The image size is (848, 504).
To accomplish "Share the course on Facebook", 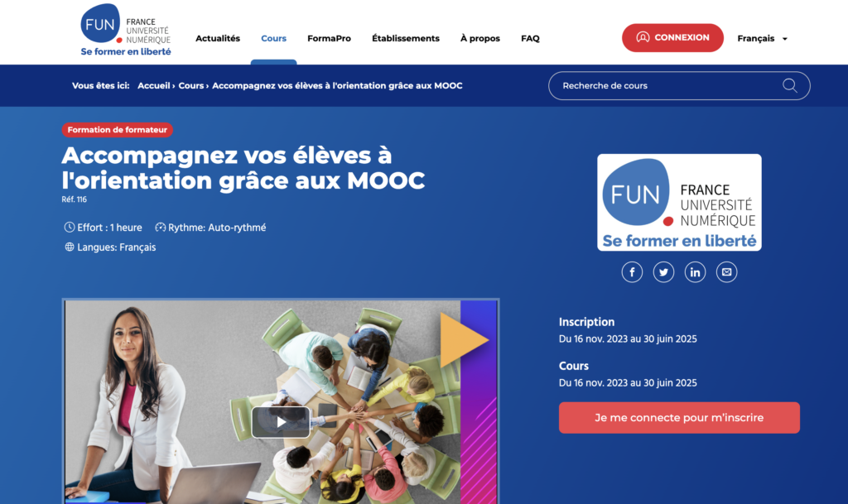I will point(632,271).
